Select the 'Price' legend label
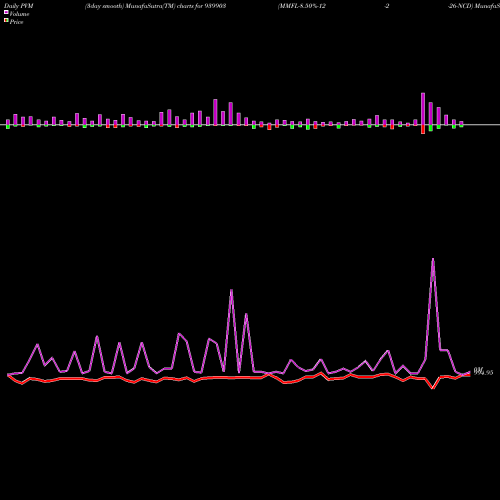Screen dimensions: 500x500 pyautogui.click(x=16, y=22)
